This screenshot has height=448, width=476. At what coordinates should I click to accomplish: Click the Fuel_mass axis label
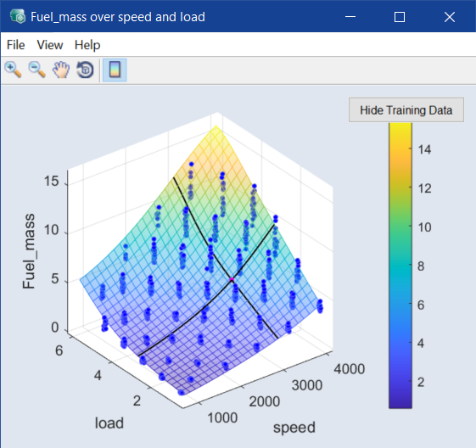point(29,251)
